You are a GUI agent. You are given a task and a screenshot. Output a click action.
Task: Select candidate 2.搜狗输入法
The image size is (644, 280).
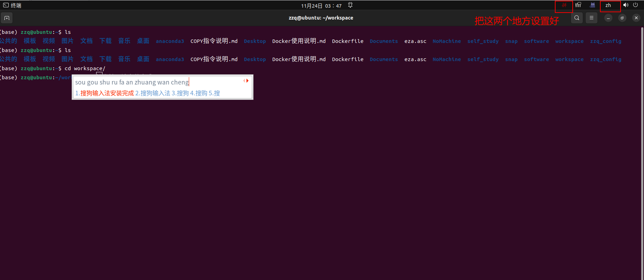pyautogui.click(x=153, y=93)
